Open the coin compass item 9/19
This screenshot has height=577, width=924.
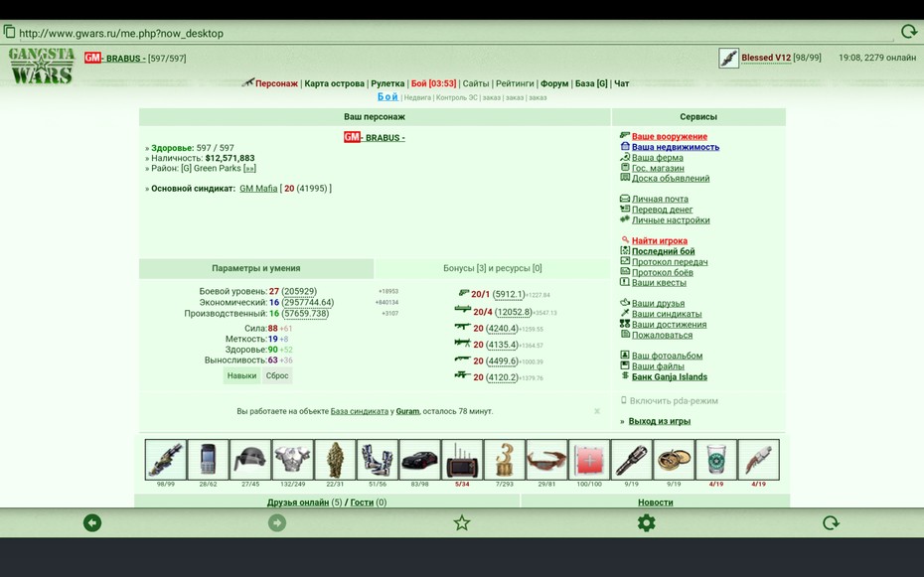(x=675, y=459)
